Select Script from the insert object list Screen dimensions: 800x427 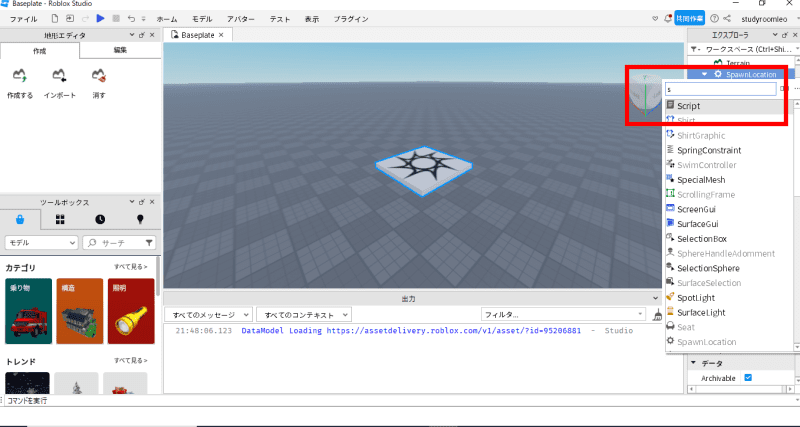pyautogui.click(x=688, y=105)
